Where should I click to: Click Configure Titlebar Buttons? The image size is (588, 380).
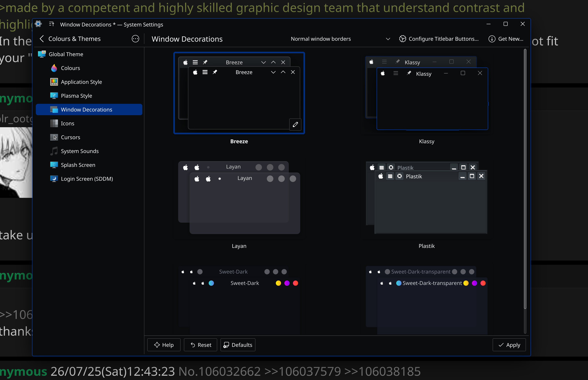(439, 39)
